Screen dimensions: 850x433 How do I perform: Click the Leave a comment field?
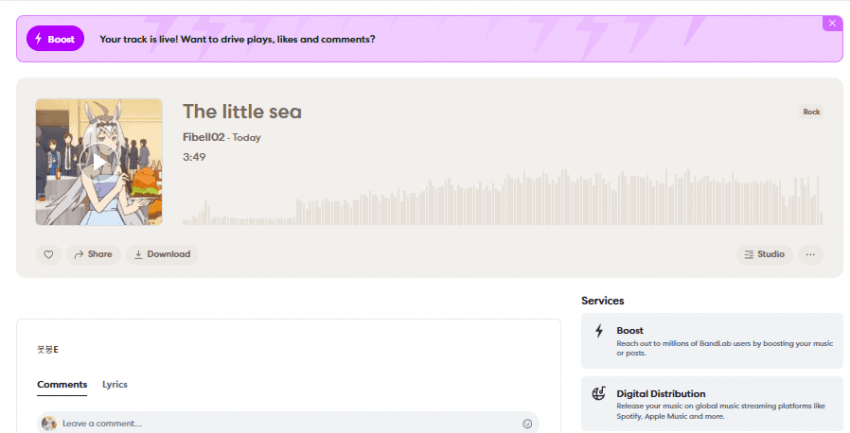click(280, 424)
